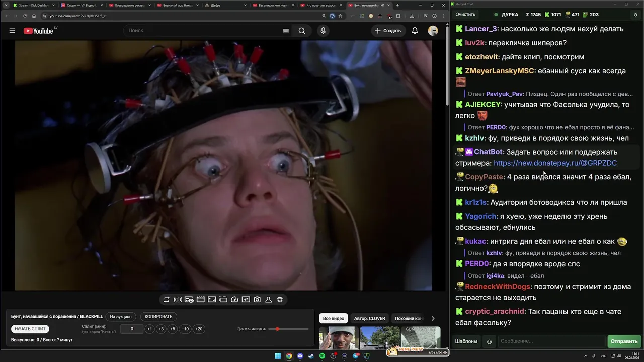
Task: Open Spotify from the taskbar
Action: 323,356
